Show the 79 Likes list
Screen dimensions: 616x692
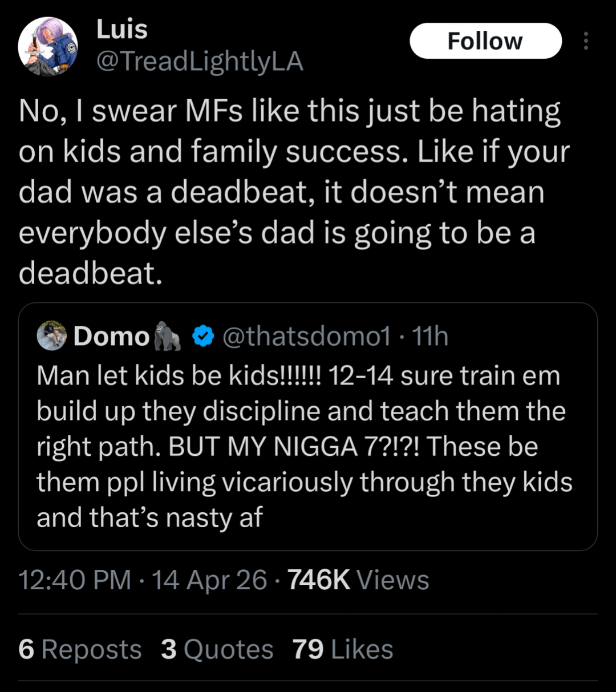click(343, 649)
